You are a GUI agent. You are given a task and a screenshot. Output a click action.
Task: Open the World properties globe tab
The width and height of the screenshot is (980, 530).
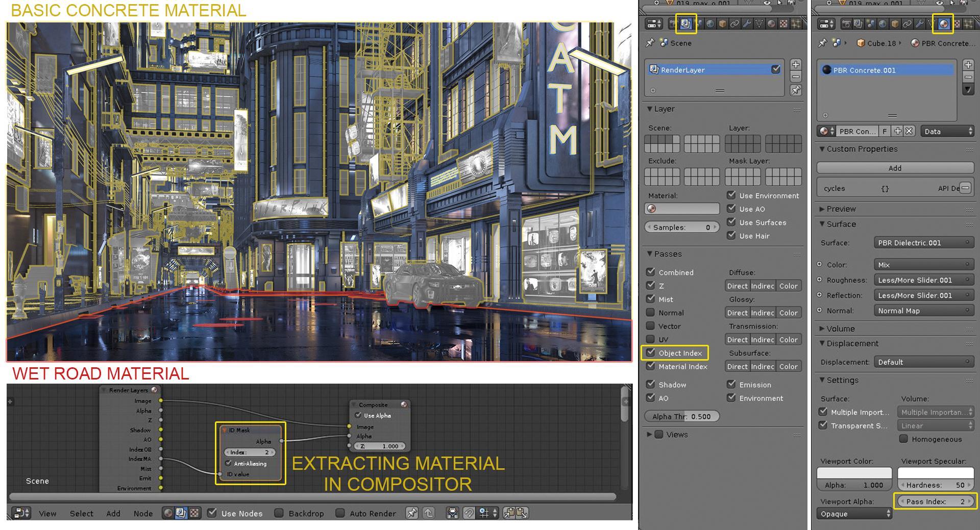[710, 23]
